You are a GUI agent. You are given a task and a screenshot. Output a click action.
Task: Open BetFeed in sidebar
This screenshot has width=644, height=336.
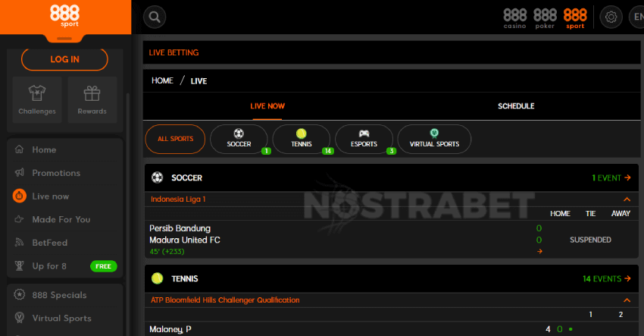click(65, 243)
